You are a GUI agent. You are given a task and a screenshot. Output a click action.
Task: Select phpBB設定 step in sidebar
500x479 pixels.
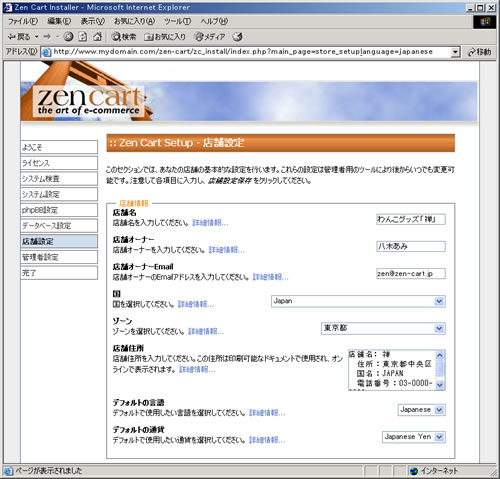[59, 210]
